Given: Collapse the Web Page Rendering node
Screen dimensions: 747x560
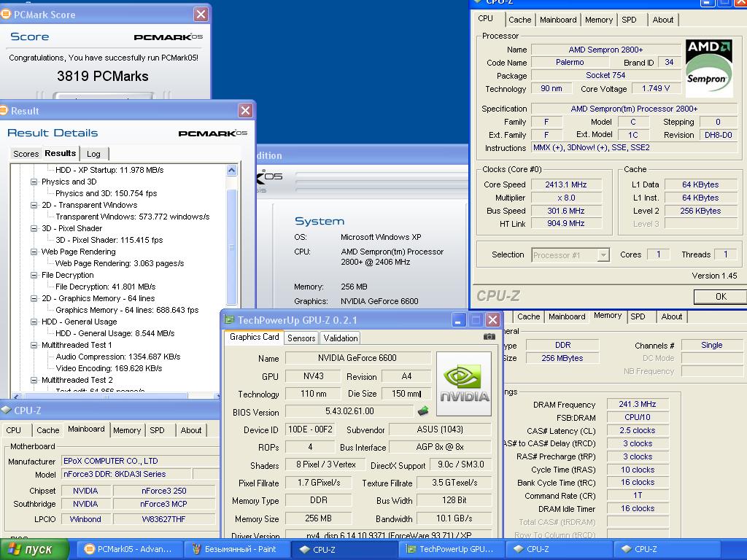Looking at the screenshot, I should click(x=34, y=252).
